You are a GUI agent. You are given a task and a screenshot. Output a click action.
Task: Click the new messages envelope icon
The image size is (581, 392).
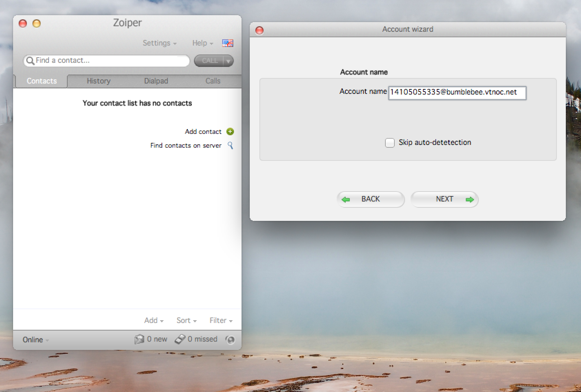pyautogui.click(x=139, y=339)
